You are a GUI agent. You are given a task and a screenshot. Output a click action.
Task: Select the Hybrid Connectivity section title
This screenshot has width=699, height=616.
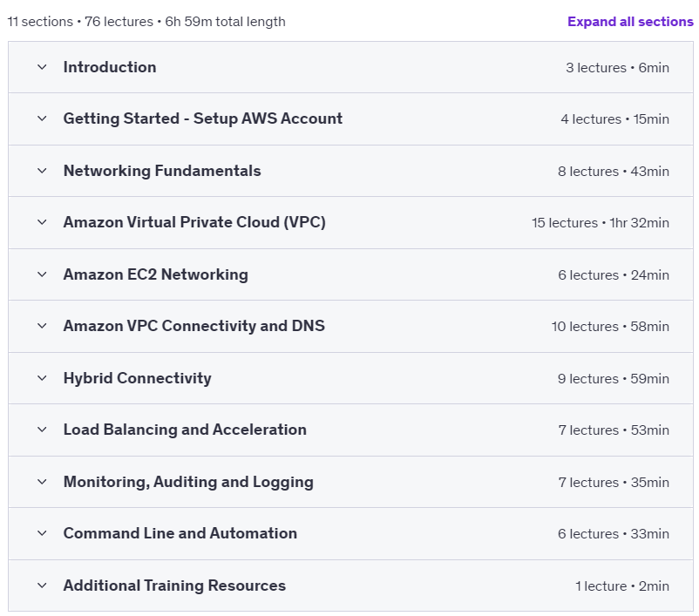coord(138,378)
